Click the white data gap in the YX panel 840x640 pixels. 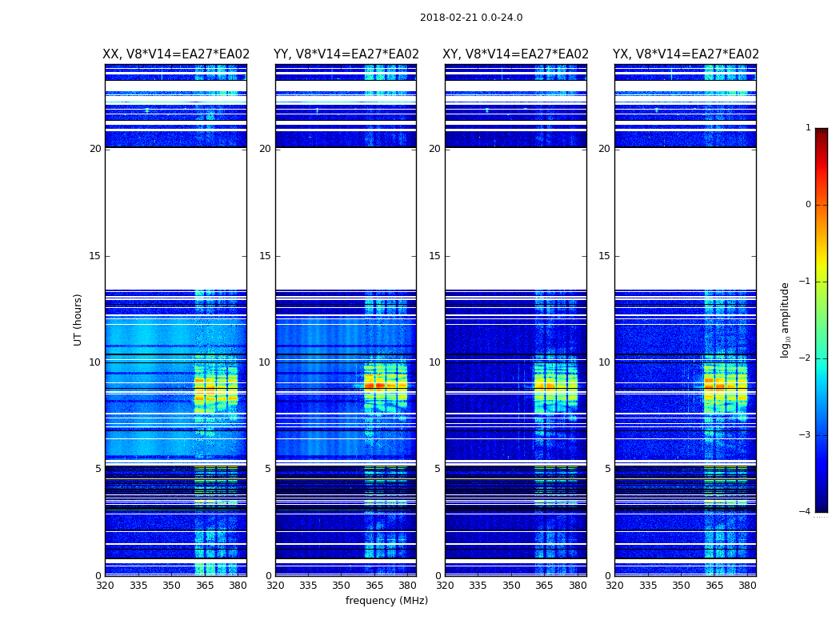[x=685, y=218]
